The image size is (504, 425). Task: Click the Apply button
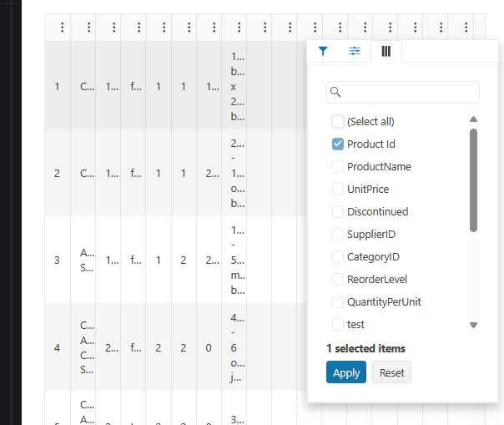346,372
